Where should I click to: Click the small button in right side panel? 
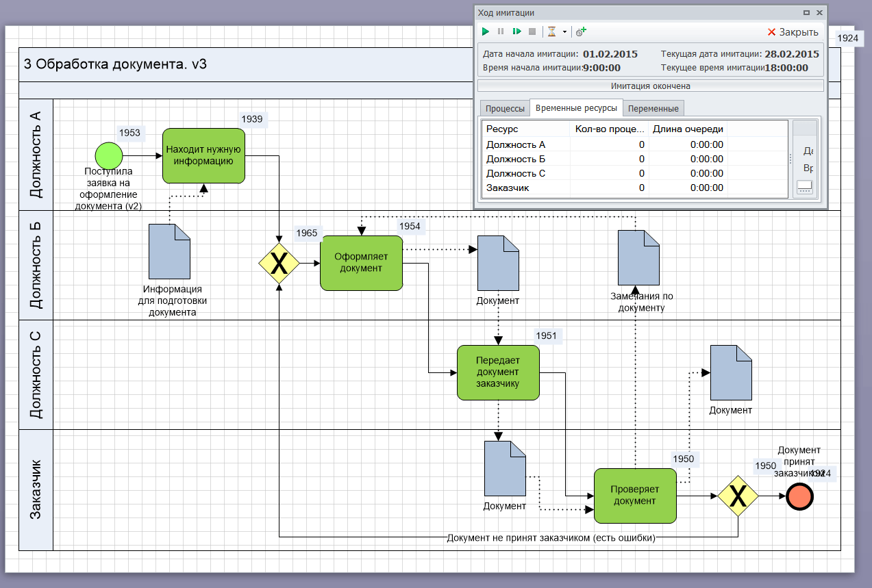[804, 186]
